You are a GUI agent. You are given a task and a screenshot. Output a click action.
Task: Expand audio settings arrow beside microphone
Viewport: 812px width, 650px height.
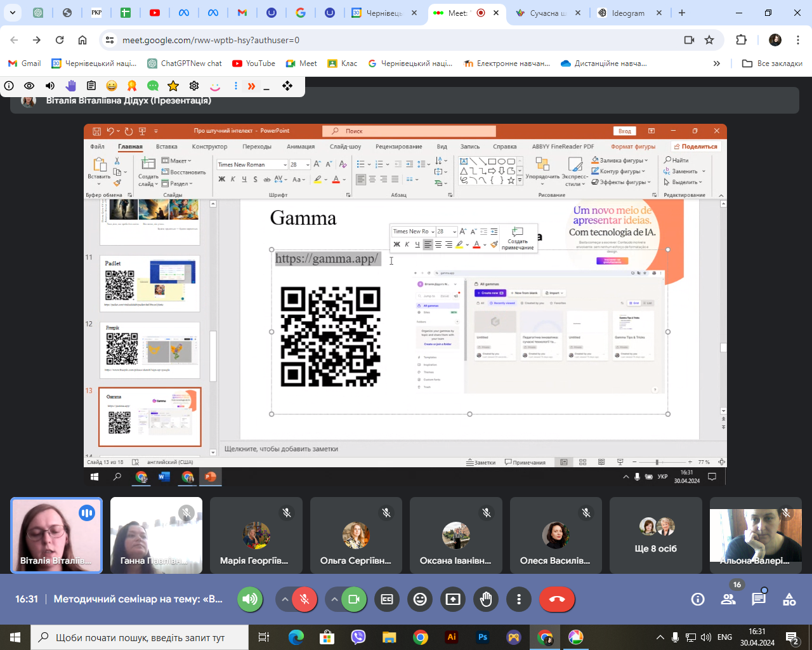[x=285, y=599]
